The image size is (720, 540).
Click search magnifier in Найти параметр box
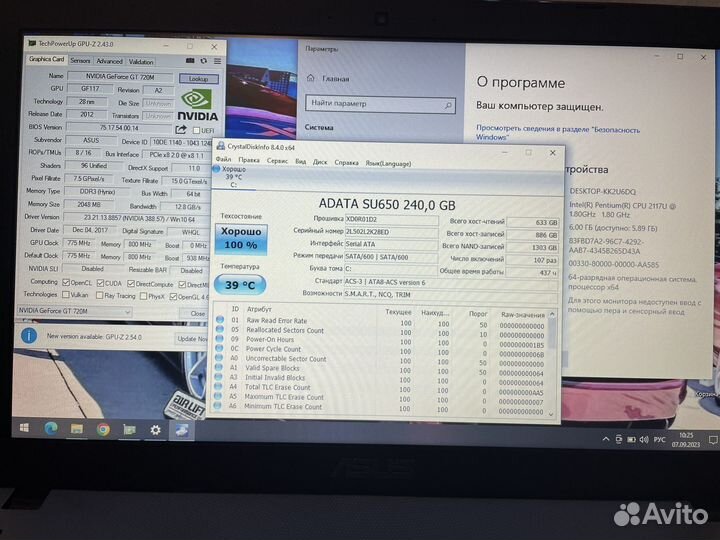tap(448, 105)
